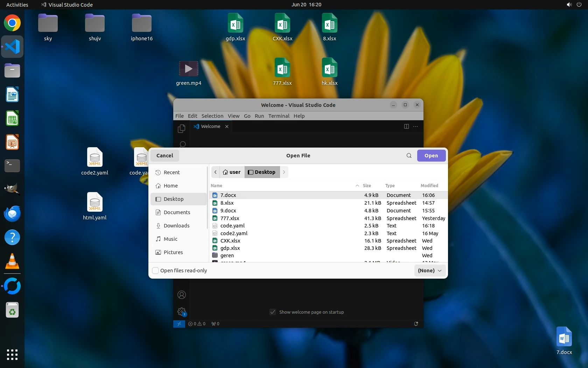The height and width of the screenshot is (368, 588).
Task: Open the Manage gear icon
Action: [x=181, y=311]
